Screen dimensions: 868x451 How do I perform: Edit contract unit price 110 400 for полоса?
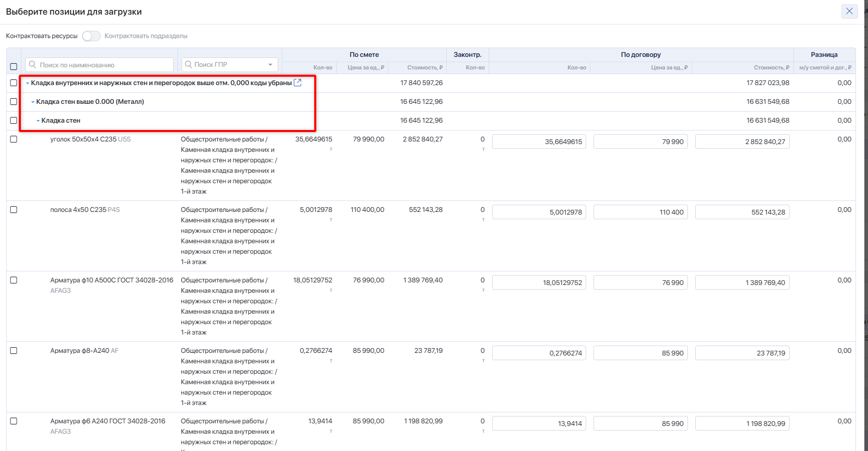click(640, 212)
